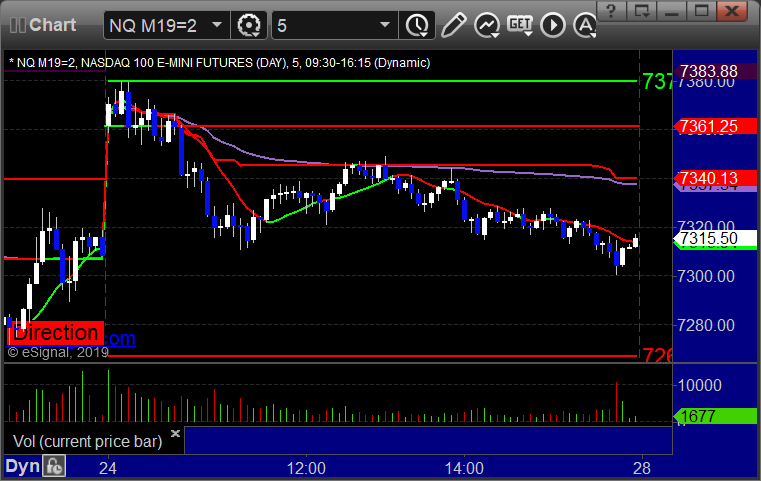Click the Chart window grip icon
761x481 pixels.
(17, 25)
